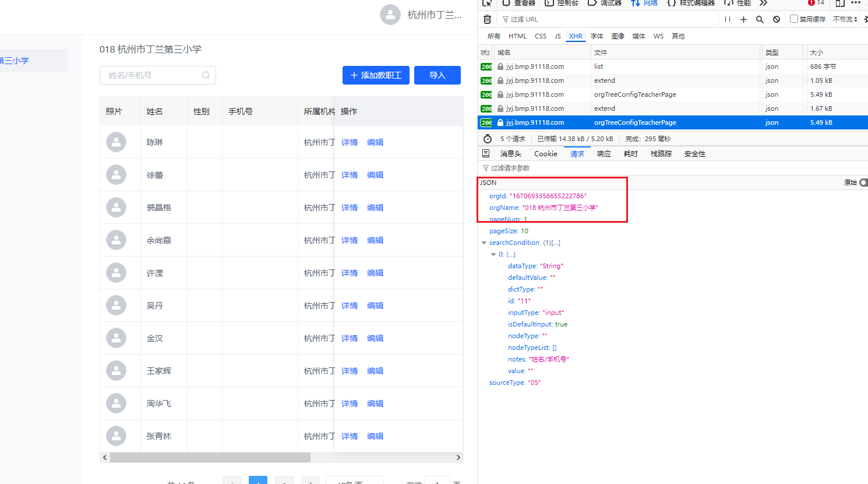
Task: Open request blocking circle-slash icon
Action: point(777,19)
